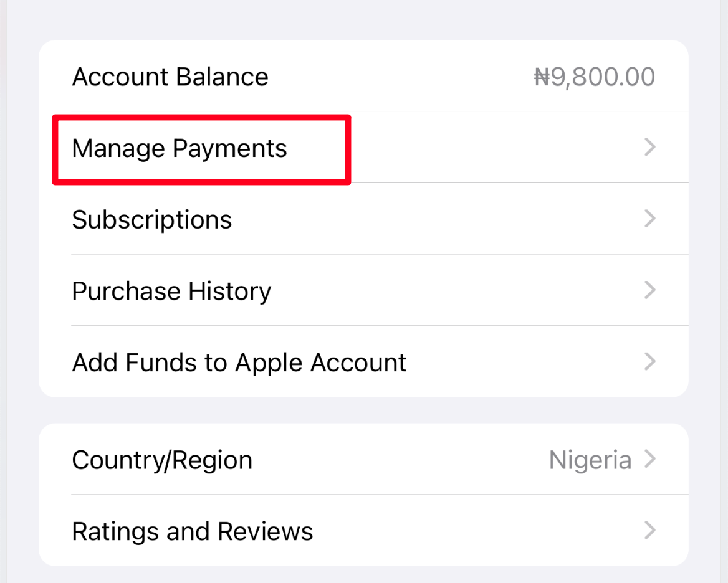
Task: Tap the word Reviews in last row
Action: pos(265,531)
